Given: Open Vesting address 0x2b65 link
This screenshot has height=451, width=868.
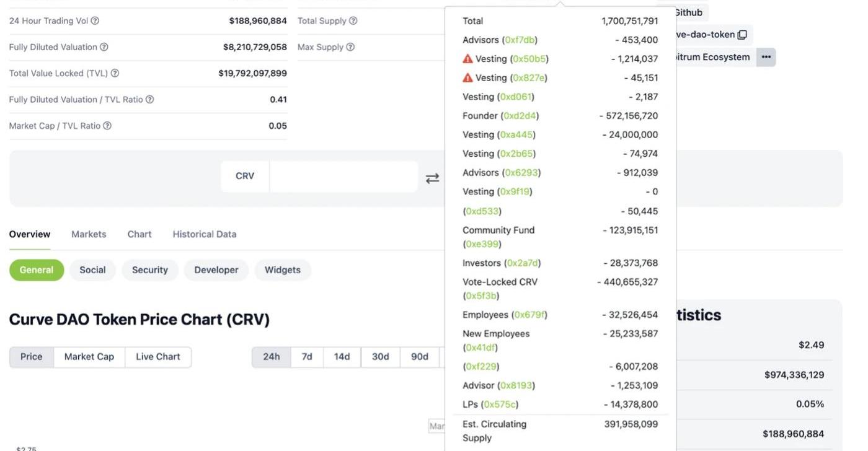Looking at the screenshot, I should (x=516, y=154).
